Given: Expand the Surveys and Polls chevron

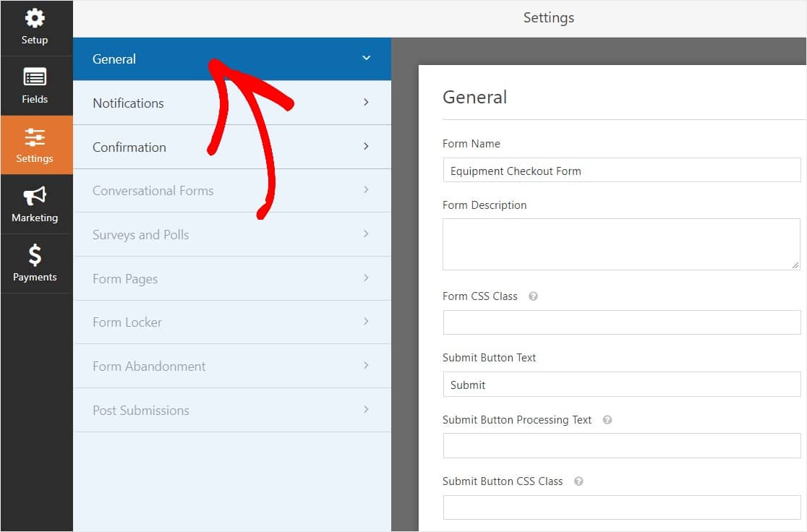Looking at the screenshot, I should tap(366, 234).
